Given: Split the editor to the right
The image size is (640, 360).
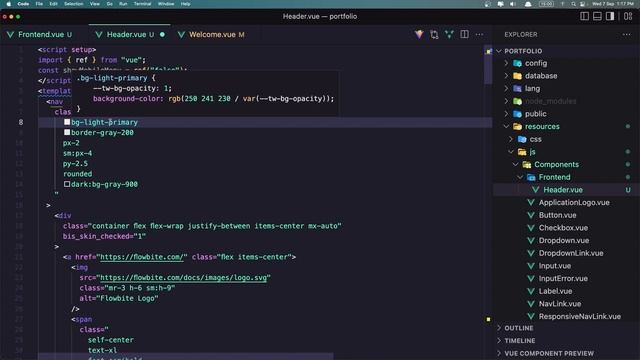Looking at the screenshot, I should click(464, 35).
